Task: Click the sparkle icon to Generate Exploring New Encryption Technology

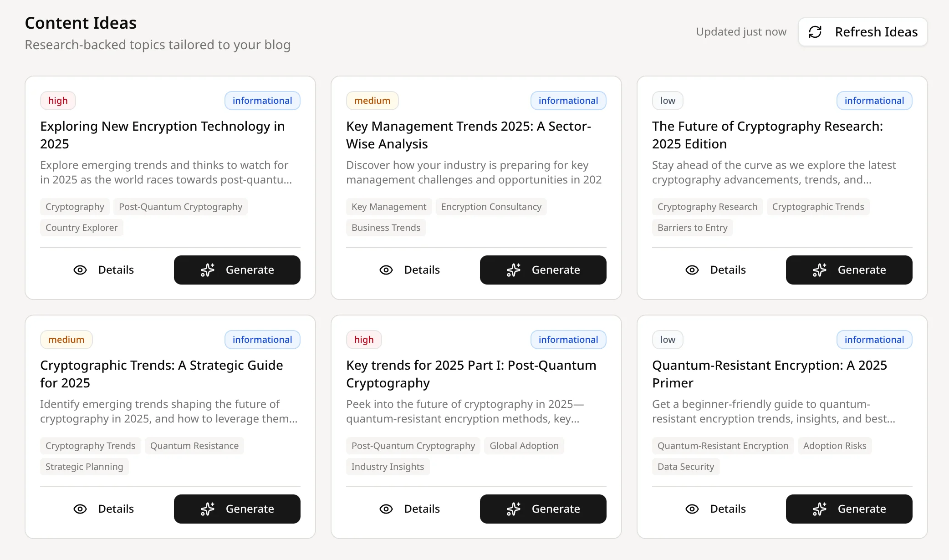Action: pos(208,270)
